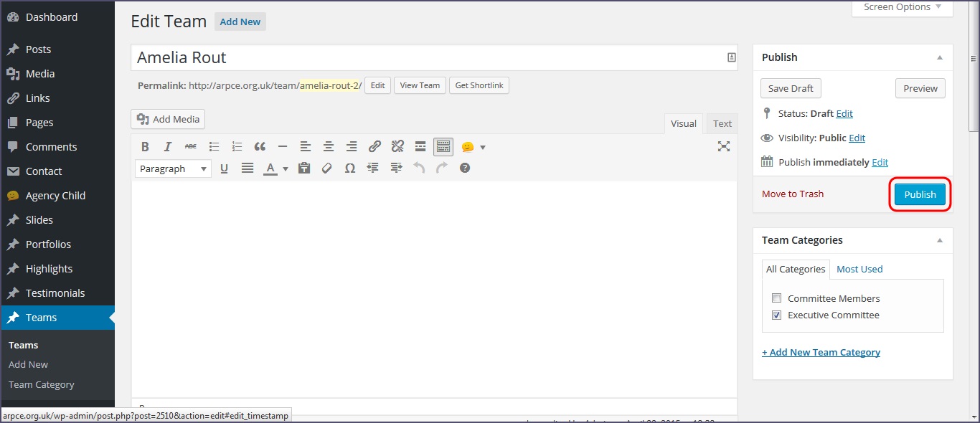
Task: Open the Paragraph format dropdown
Action: point(173,168)
